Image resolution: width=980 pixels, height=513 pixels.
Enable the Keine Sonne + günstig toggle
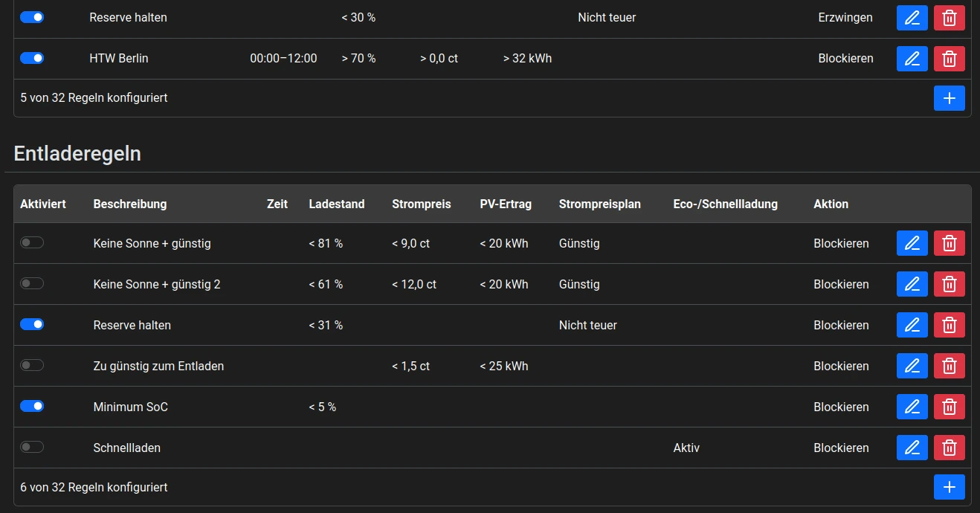[x=32, y=242]
